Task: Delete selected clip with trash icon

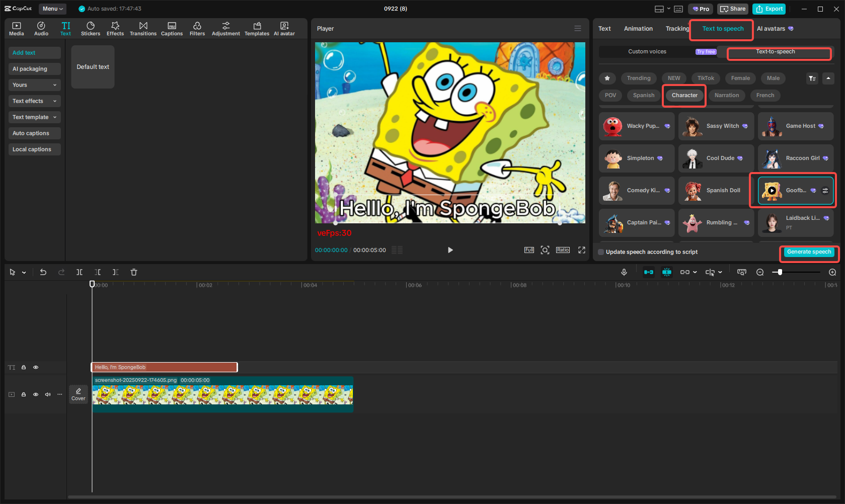Action: (x=134, y=272)
